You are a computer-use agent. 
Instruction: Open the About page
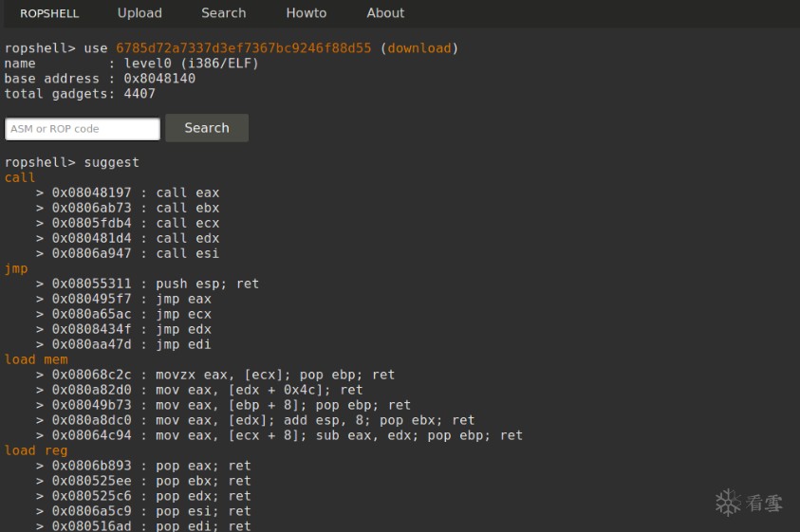[385, 13]
